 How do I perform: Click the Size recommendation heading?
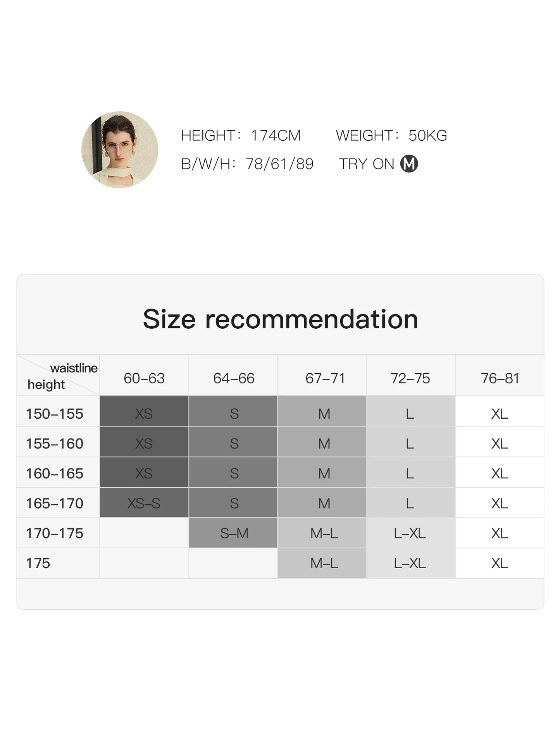pyautogui.click(x=280, y=319)
